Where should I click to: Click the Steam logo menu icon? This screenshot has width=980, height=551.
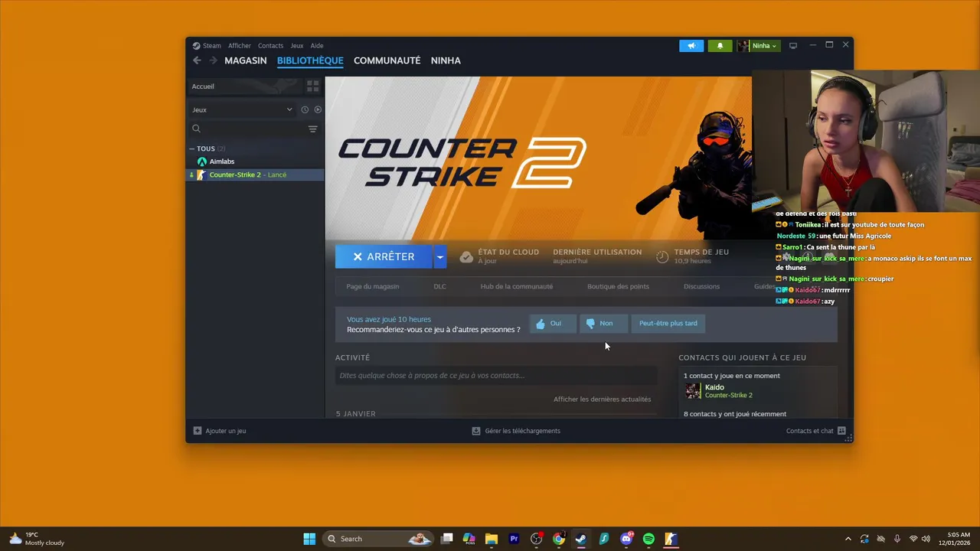click(196, 46)
